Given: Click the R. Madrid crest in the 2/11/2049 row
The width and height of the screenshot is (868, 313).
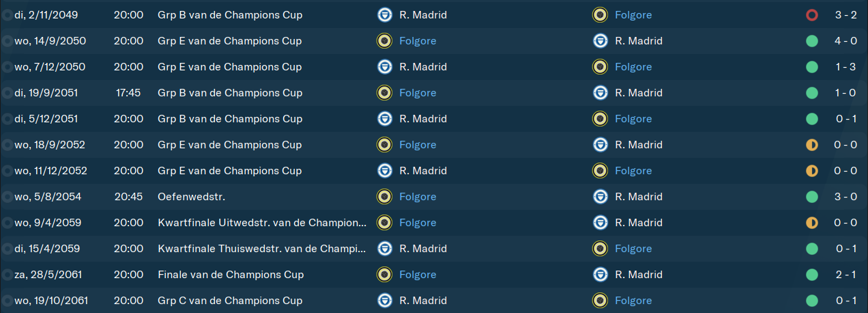Looking at the screenshot, I should point(384,15).
